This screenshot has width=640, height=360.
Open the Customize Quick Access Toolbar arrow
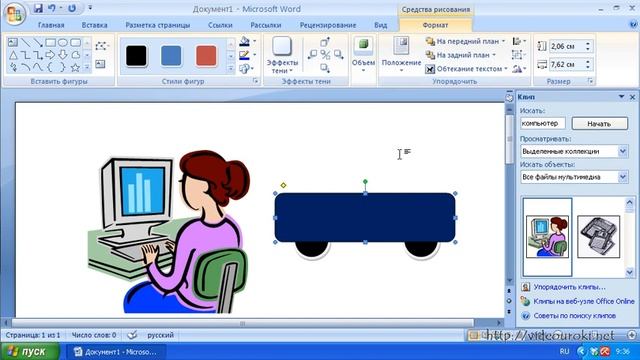[90, 8]
